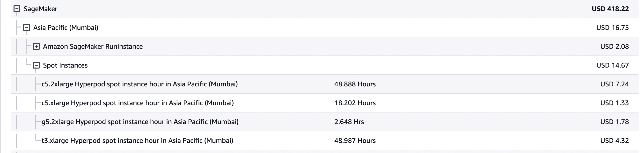Click the g5.2xlarge Hyperpod spot instance line
Screen dimensions: 644x153
pos(140,122)
